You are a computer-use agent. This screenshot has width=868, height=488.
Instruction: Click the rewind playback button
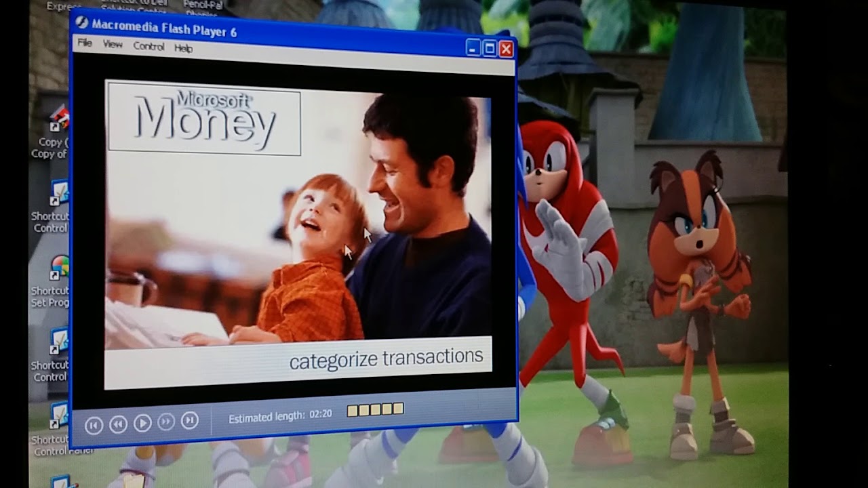click(x=118, y=424)
